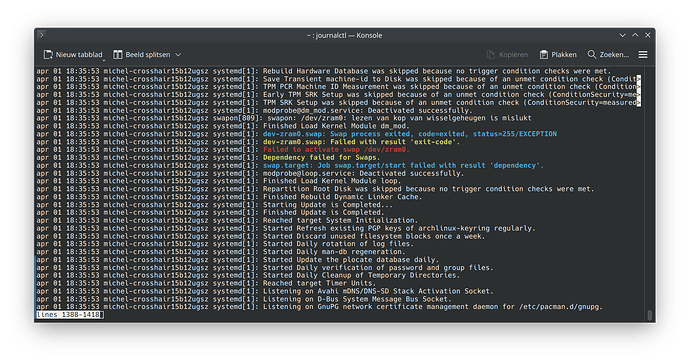
Task: Click the Nieuw tabblad page icon
Action: coord(48,55)
